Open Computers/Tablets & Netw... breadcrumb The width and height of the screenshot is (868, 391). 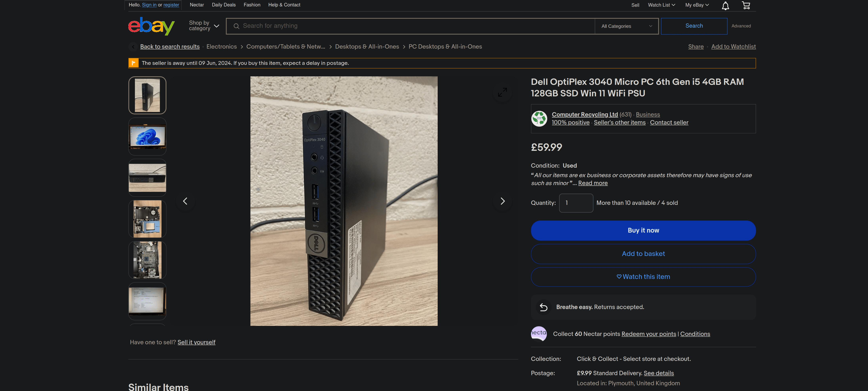(285, 47)
